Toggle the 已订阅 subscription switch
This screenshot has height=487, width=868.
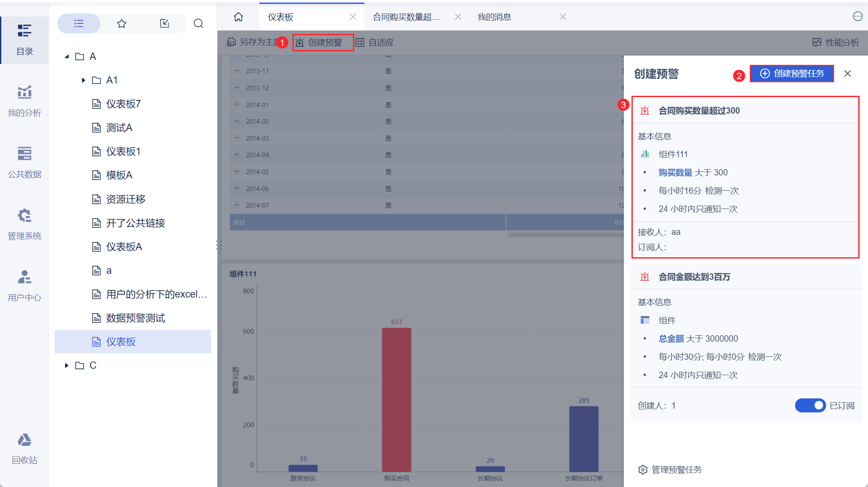(810, 406)
